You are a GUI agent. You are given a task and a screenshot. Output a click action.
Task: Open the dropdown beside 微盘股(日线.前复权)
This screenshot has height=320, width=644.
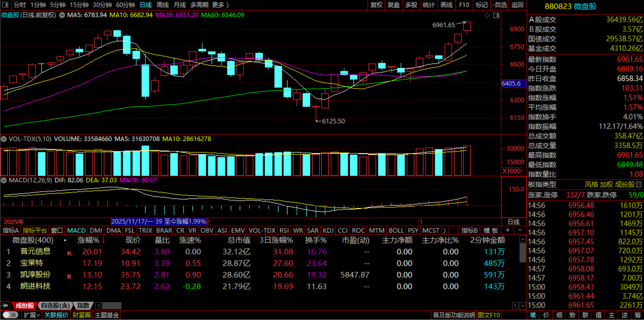coord(62,15)
